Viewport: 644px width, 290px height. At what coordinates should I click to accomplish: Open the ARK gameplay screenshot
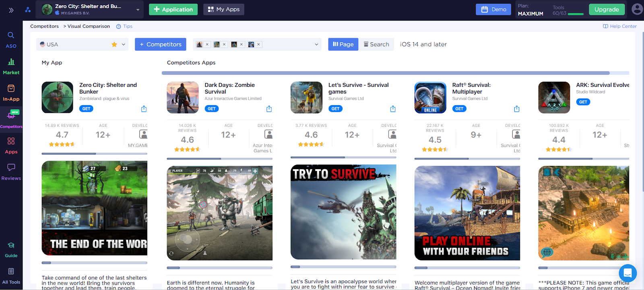tap(584, 213)
